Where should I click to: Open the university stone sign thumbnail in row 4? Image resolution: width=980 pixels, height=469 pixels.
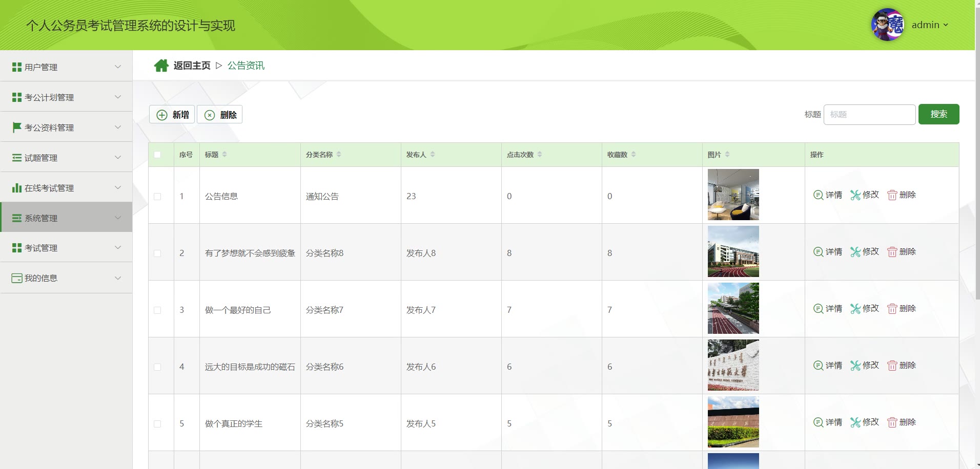click(733, 365)
